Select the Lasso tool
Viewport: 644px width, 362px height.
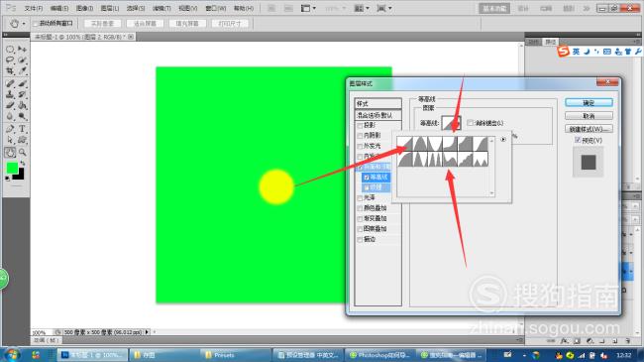[x=10, y=60]
